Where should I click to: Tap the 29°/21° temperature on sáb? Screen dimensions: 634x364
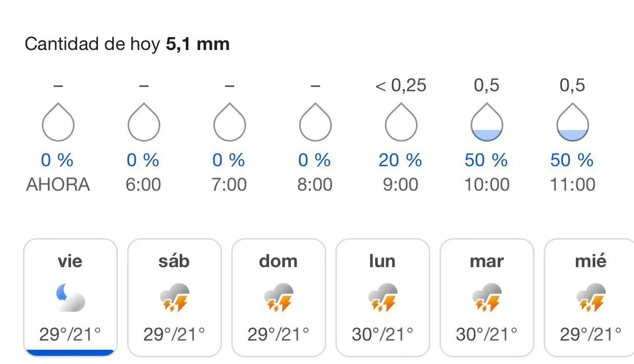174,334
